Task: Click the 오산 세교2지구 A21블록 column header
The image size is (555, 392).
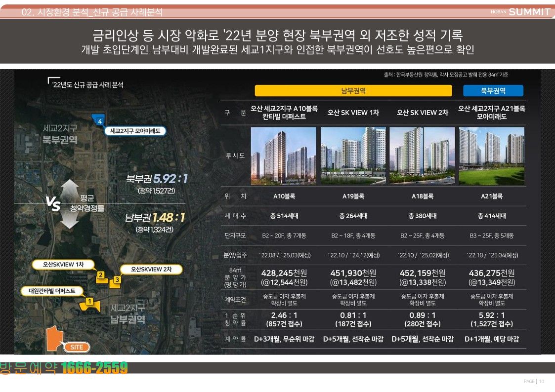Action: point(492,113)
